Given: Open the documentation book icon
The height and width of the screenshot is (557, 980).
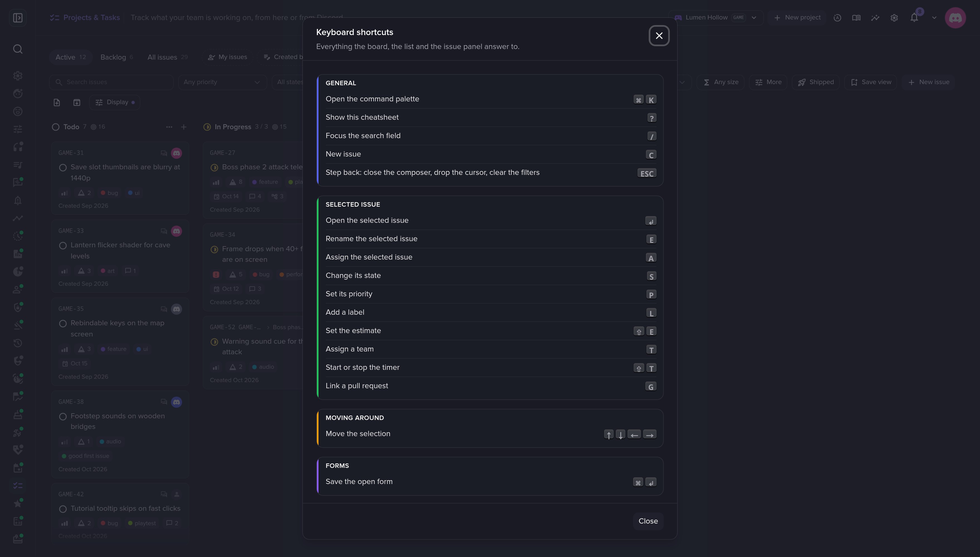Looking at the screenshot, I should point(856,18).
